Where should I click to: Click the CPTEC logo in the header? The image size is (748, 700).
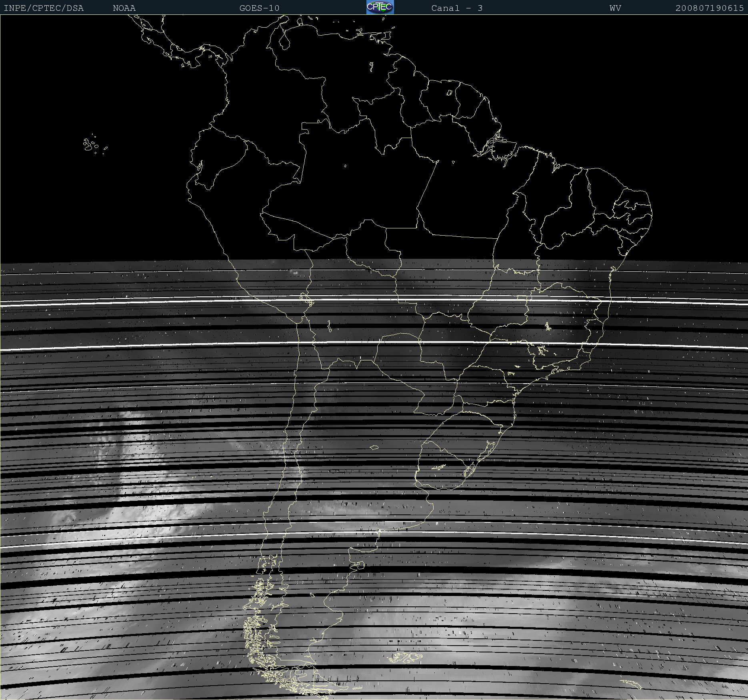[380, 7]
